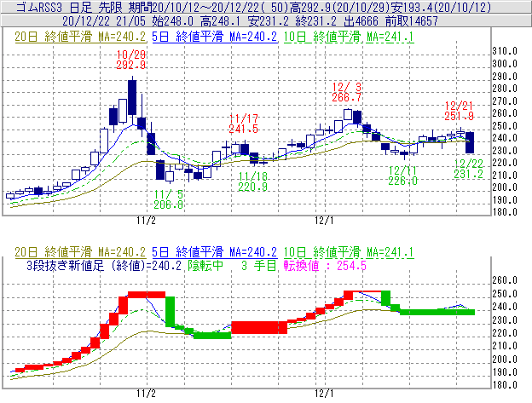
Task: Click the 12/3 266.7 high annotation
Action: click(346, 92)
